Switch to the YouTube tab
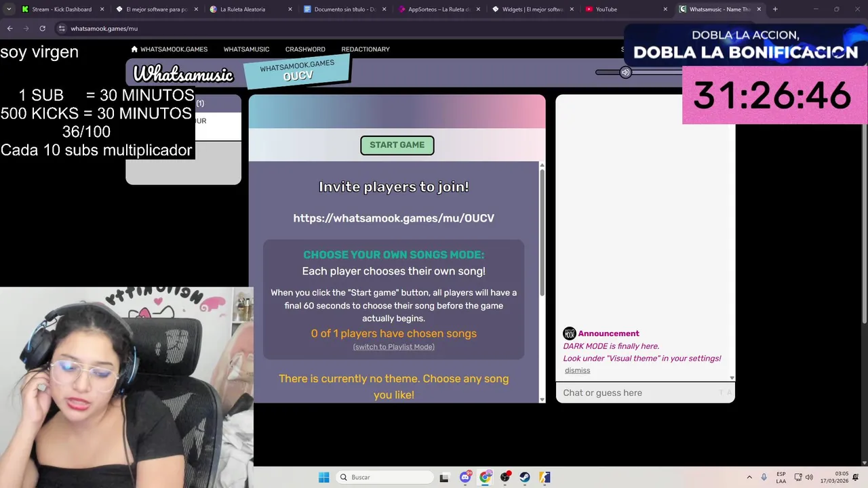 [x=626, y=9]
